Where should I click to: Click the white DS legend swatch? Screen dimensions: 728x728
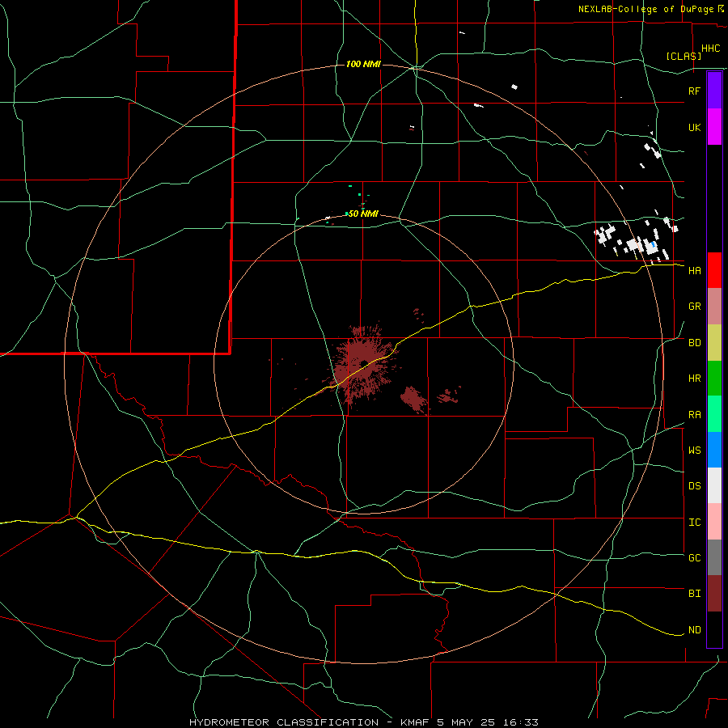(714, 485)
